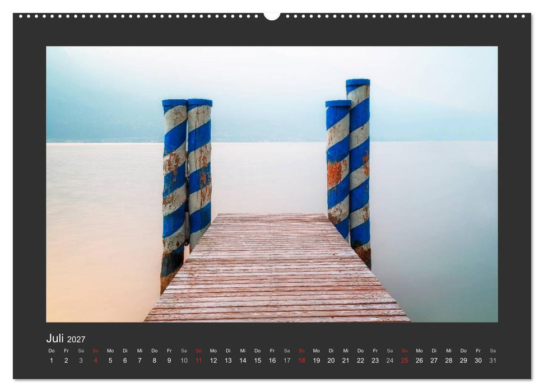Click date 23 in the calendar row
The width and height of the screenshot is (544, 392).
point(375,361)
